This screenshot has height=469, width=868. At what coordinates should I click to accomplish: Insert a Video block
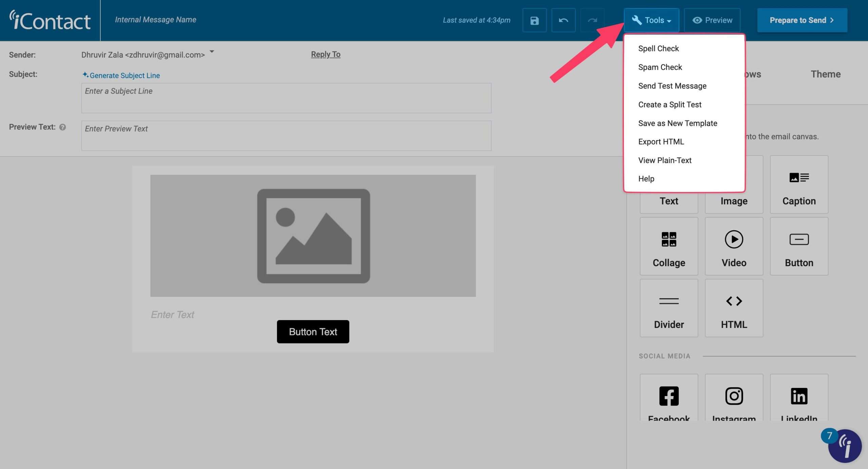click(734, 246)
